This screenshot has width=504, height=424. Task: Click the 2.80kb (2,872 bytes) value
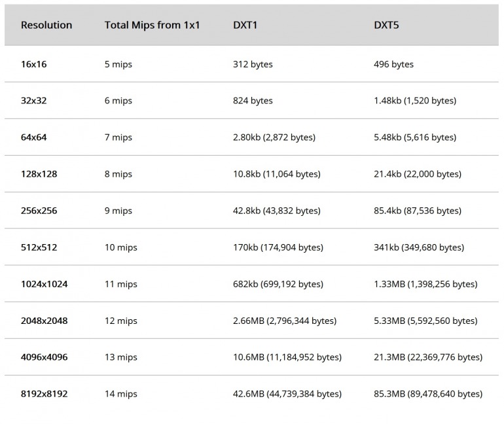(274, 137)
